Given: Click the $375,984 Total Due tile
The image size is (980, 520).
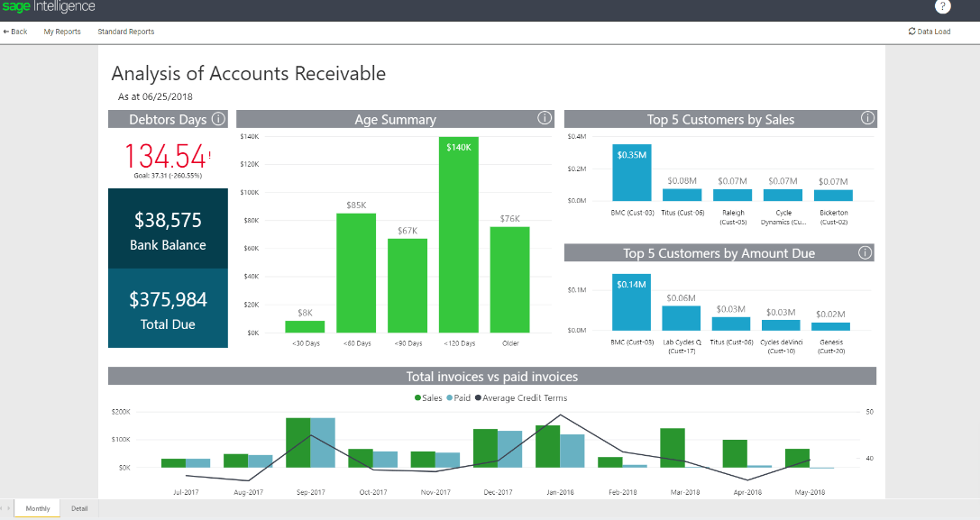Looking at the screenshot, I should [x=168, y=308].
